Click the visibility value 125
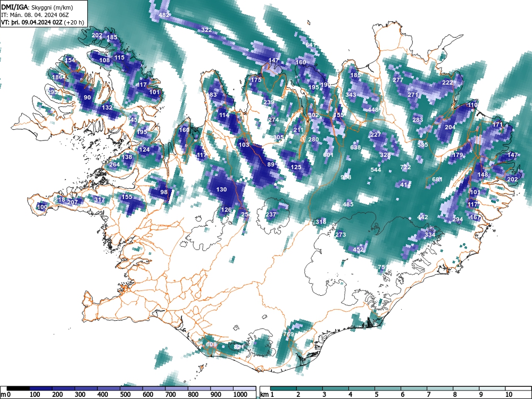Screen dimensions: 532x399 [x=296, y=167]
